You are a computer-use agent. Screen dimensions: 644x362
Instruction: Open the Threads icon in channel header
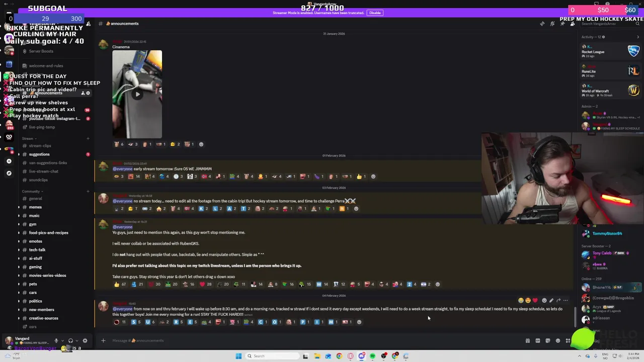pos(542,24)
